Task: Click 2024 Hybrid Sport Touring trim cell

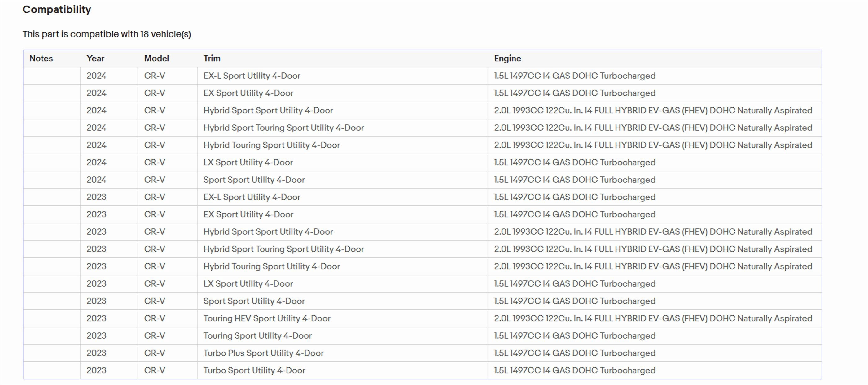Action: [342, 128]
